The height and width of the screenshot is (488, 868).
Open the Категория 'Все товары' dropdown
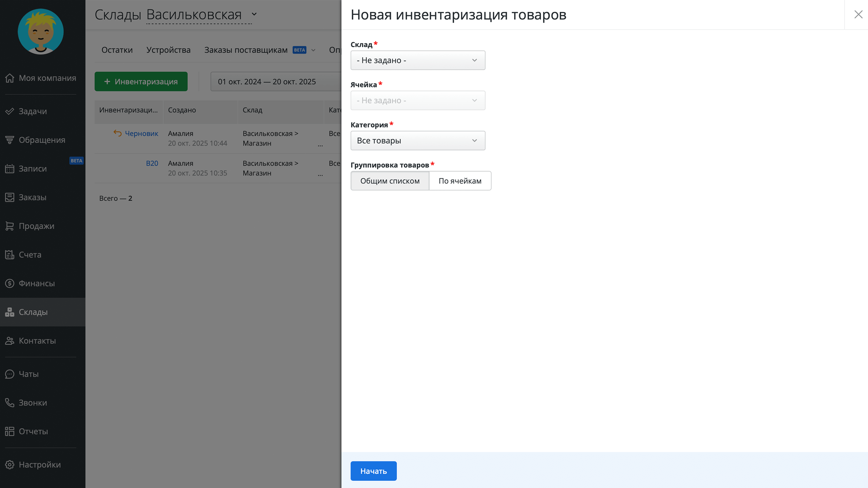418,141
